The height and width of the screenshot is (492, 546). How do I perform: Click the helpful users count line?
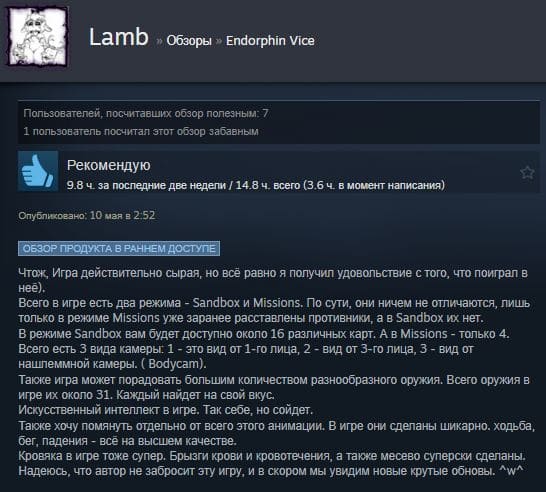[146, 114]
